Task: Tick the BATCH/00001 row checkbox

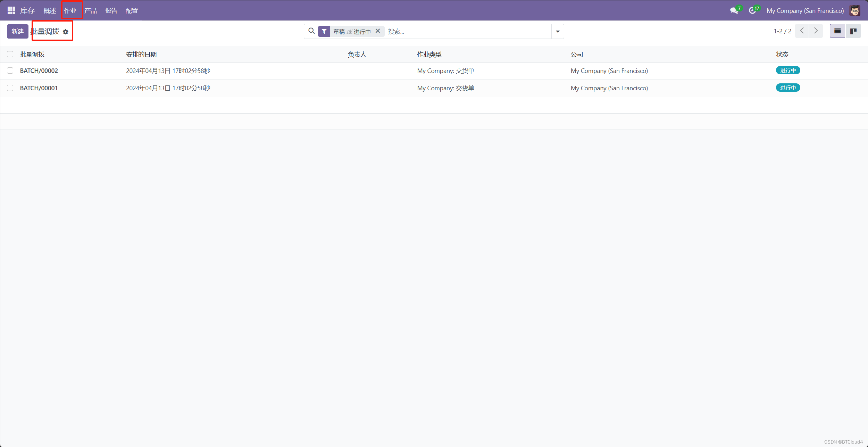Action: pos(10,88)
